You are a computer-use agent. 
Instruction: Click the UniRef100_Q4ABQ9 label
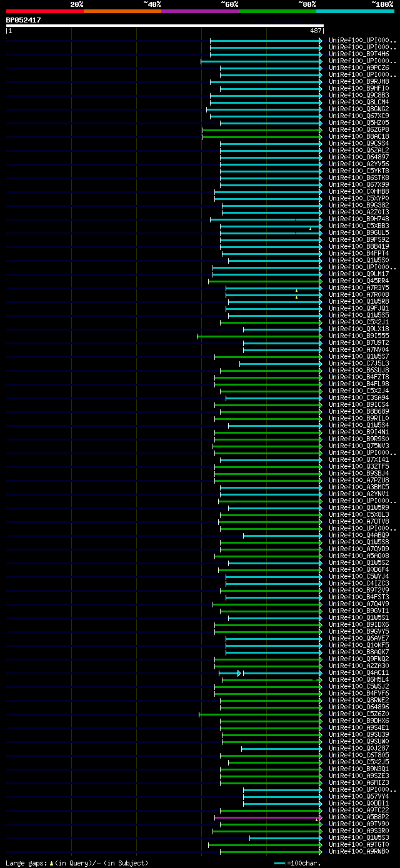coord(359,536)
